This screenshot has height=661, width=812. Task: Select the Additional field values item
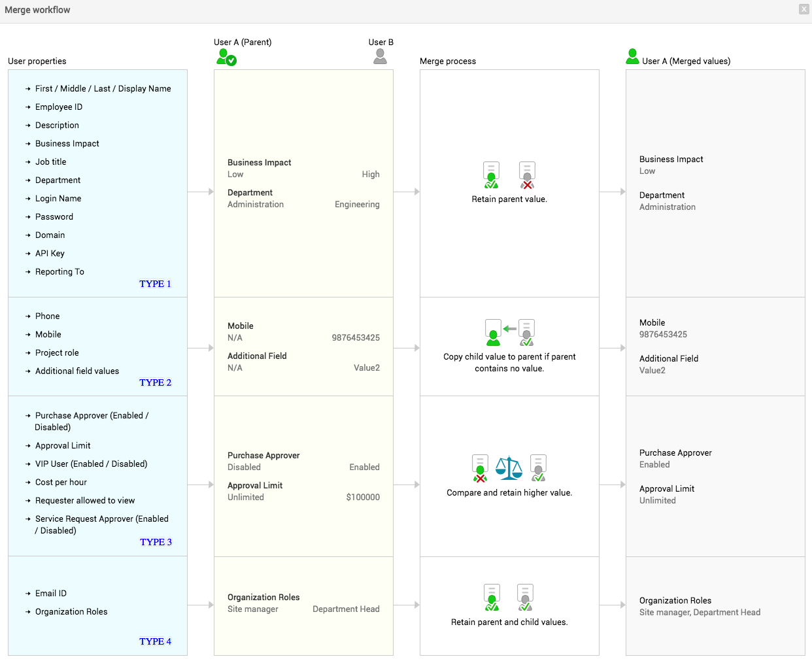tap(77, 371)
